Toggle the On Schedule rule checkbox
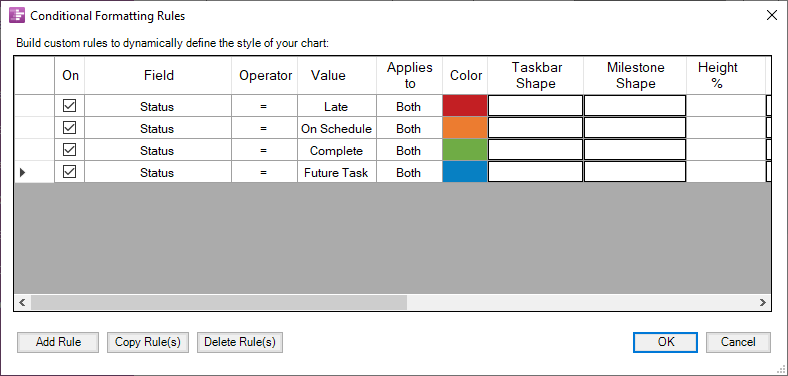788x376 pixels. [x=69, y=128]
